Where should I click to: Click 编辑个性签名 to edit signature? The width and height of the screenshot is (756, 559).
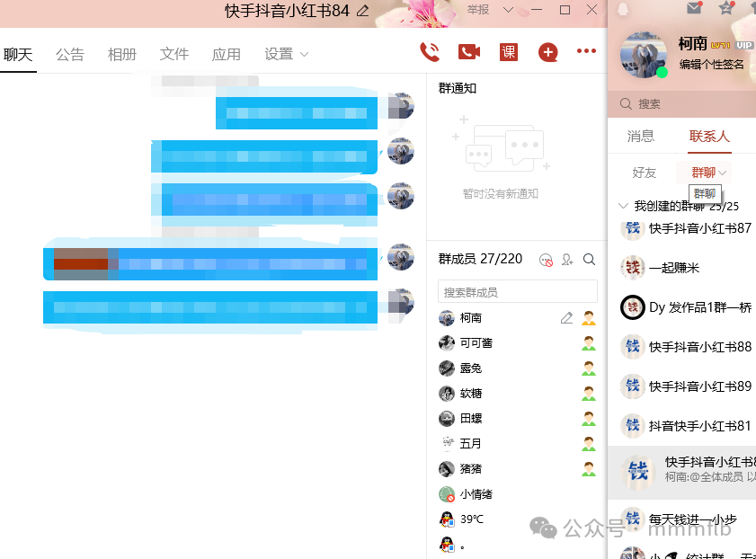711,64
